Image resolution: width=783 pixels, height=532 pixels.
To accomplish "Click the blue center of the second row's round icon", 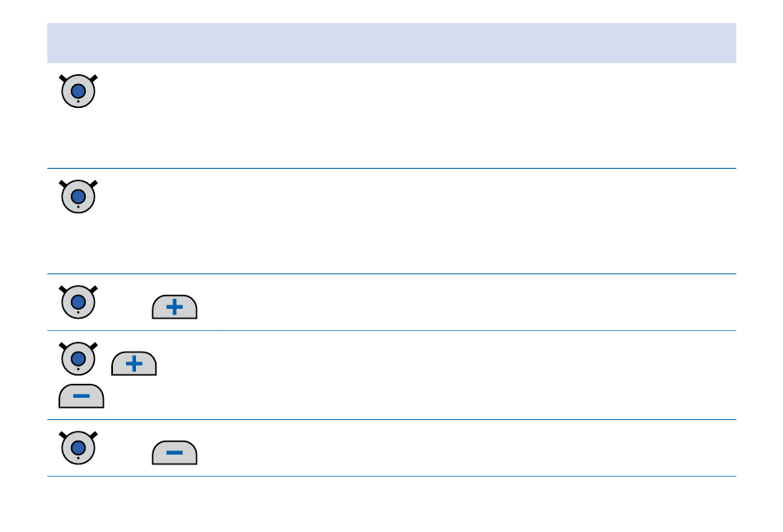I will [x=78, y=197].
